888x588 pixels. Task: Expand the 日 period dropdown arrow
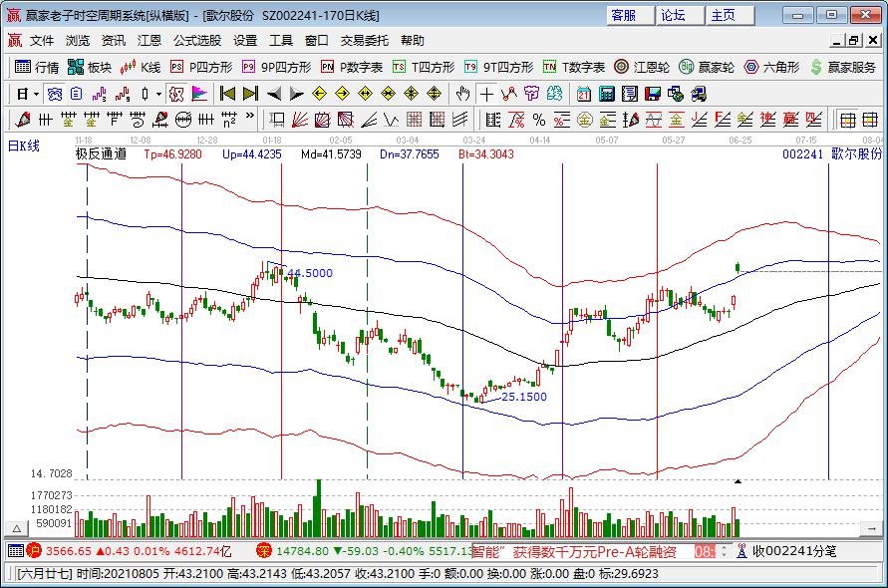click(x=37, y=94)
